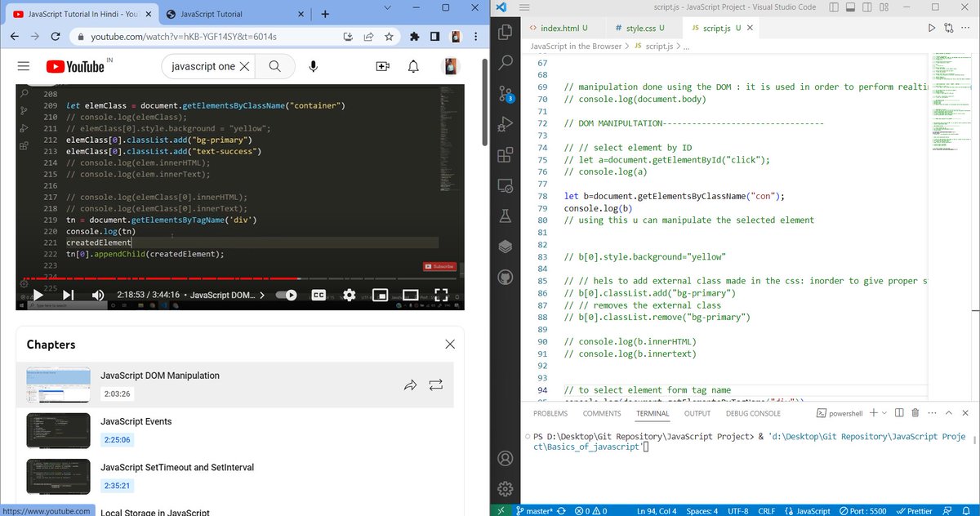Expand chapter title arrow in video controls

coord(261,295)
